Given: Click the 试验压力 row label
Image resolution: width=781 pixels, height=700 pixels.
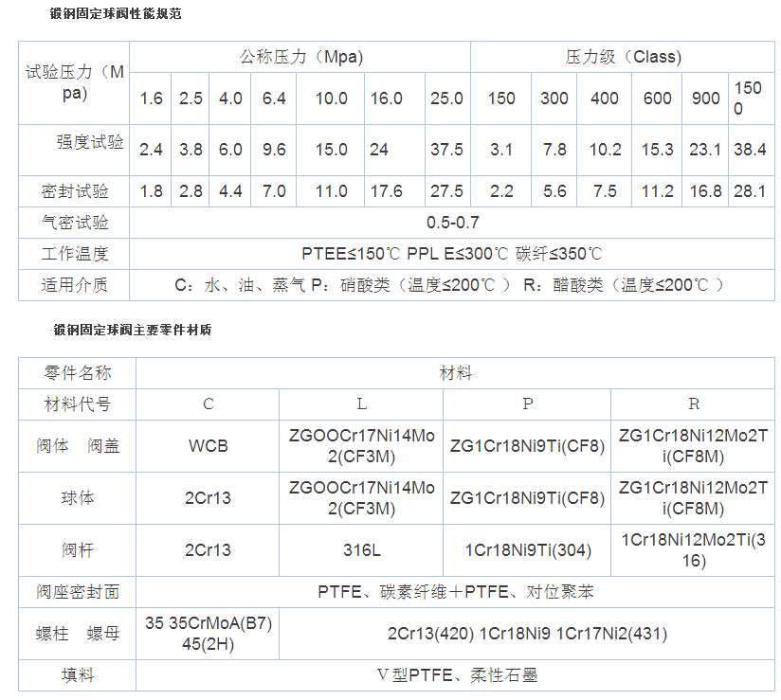Looking at the screenshot, I should click(75, 82).
